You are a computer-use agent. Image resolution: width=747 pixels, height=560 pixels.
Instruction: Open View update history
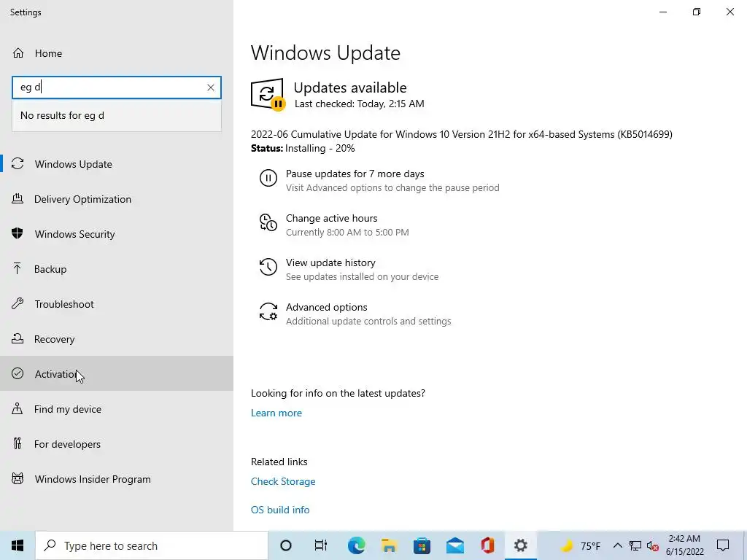click(x=349, y=269)
